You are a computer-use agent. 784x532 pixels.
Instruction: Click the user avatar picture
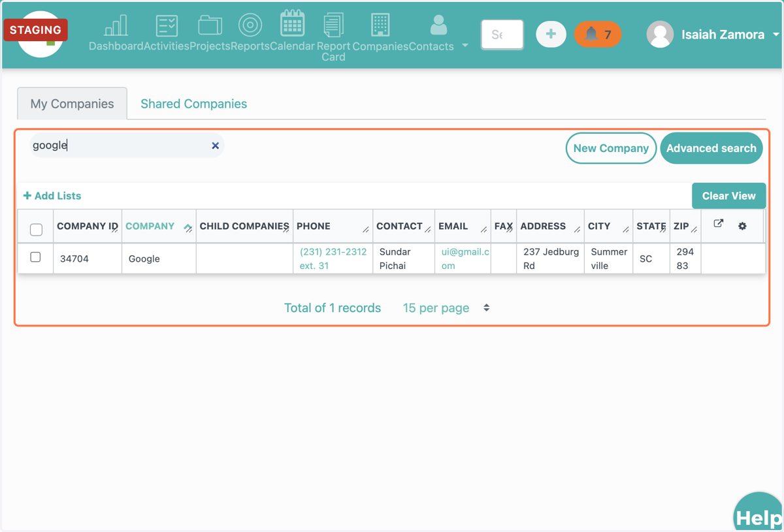click(660, 35)
